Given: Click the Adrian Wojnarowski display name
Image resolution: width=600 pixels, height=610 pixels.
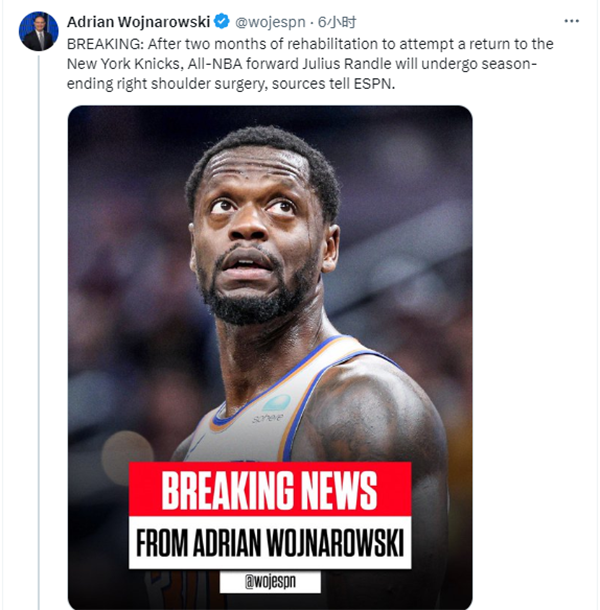Looking at the screenshot, I should [x=139, y=22].
